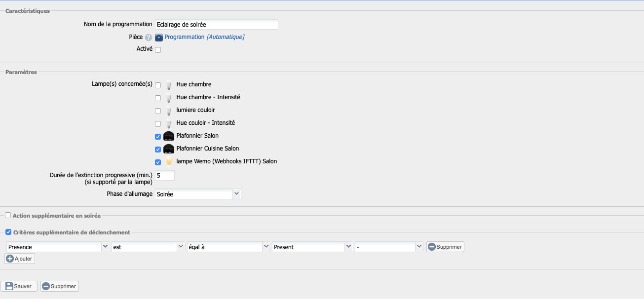Click the Hue couloir - Intensité bulb icon
Viewport: 644px width, 302px height.
(x=169, y=123)
